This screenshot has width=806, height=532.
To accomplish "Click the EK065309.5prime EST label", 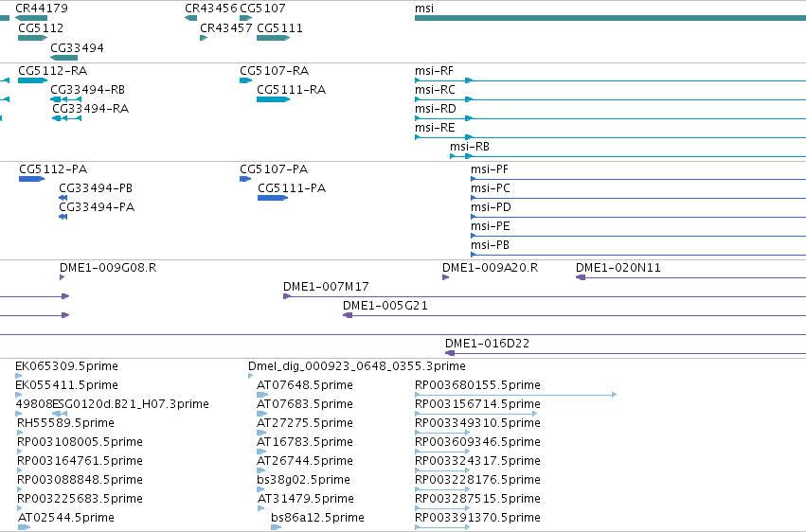I will tap(67, 366).
